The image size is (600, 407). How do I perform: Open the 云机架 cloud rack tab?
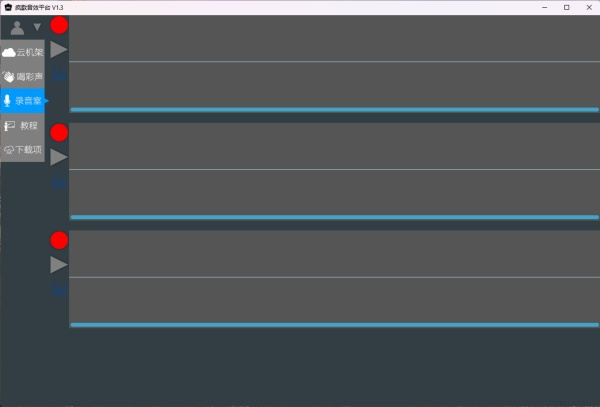[x=23, y=52]
